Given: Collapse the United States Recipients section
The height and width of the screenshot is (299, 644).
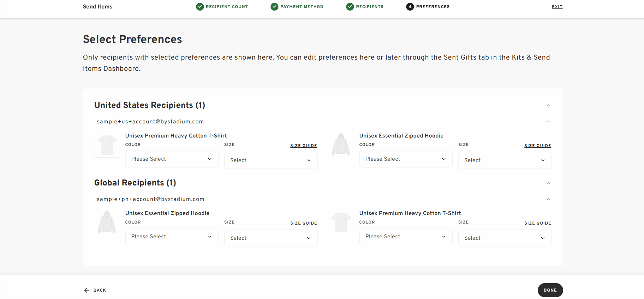Looking at the screenshot, I should (x=548, y=105).
